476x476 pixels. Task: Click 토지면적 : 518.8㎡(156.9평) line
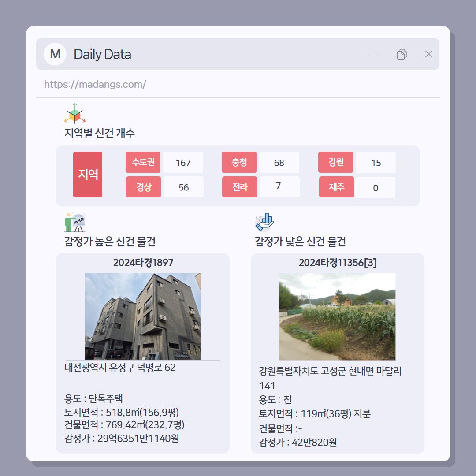(122, 412)
